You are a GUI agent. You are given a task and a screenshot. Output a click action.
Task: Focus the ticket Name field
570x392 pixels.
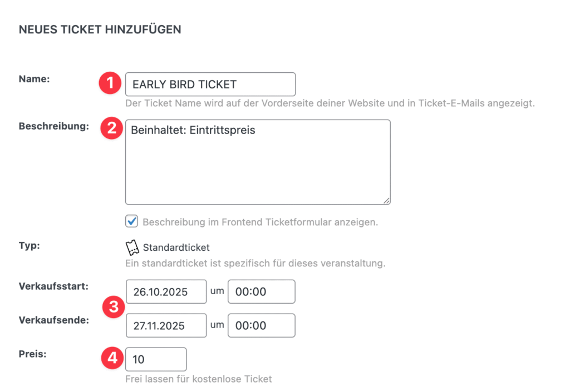[x=210, y=85]
